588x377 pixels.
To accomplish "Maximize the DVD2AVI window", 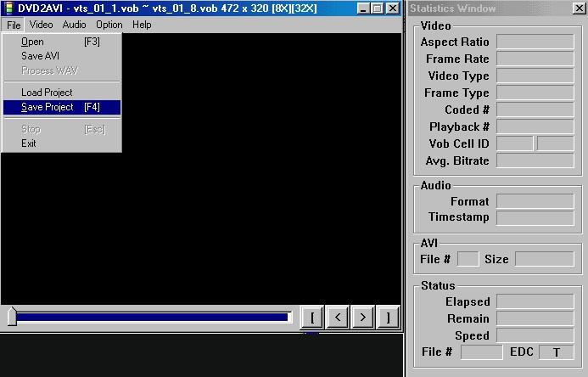I will pyautogui.click(x=377, y=8).
